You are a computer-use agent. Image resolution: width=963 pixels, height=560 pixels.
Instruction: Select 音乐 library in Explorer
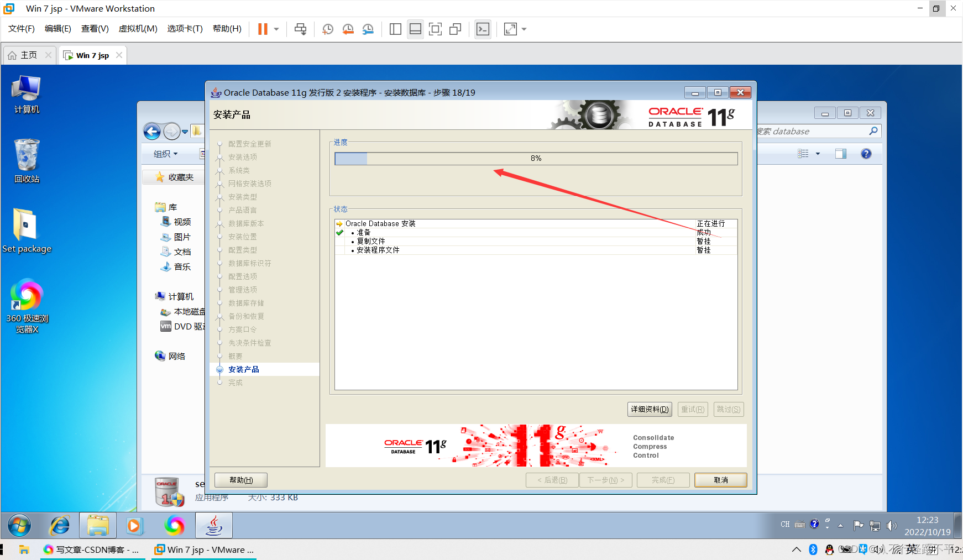176,266
